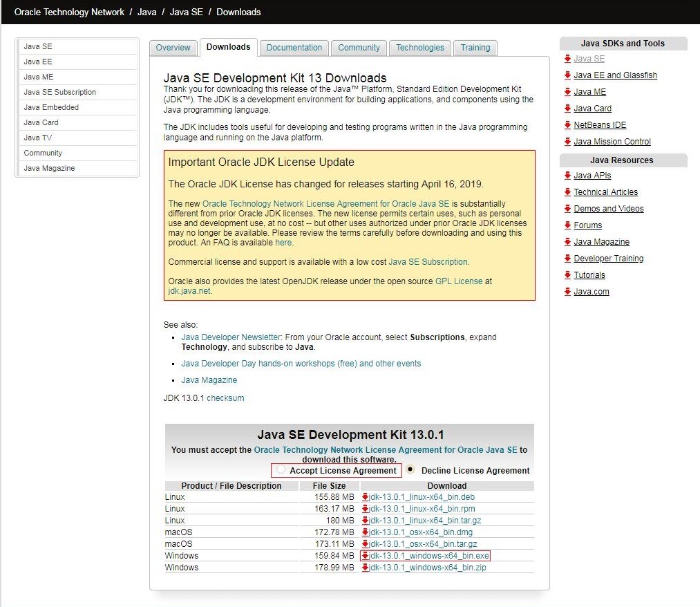Viewport: 700px width, 607px height.
Task: Select Java SE in left sidebar
Action: click(77, 46)
